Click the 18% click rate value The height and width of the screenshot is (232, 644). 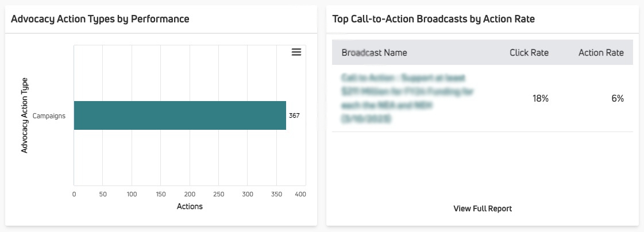pos(541,99)
